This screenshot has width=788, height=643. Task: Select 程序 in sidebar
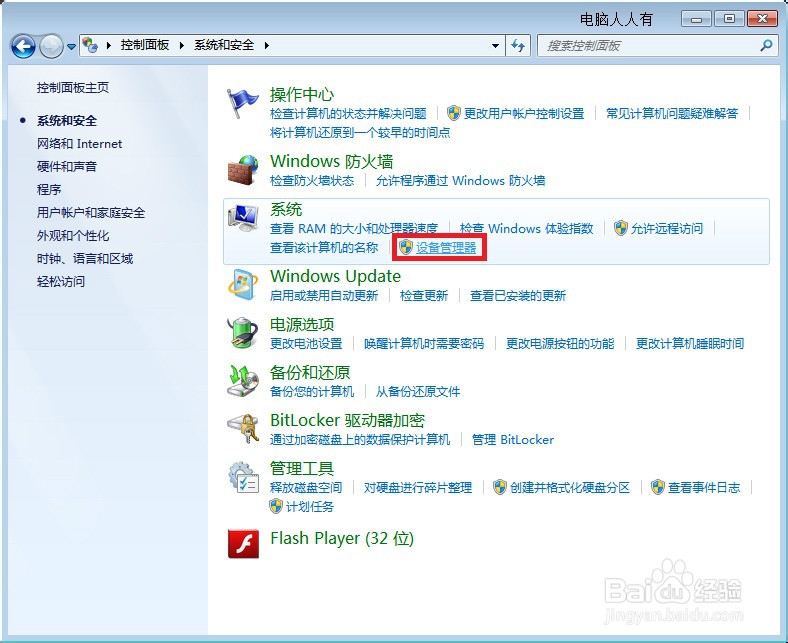point(49,190)
